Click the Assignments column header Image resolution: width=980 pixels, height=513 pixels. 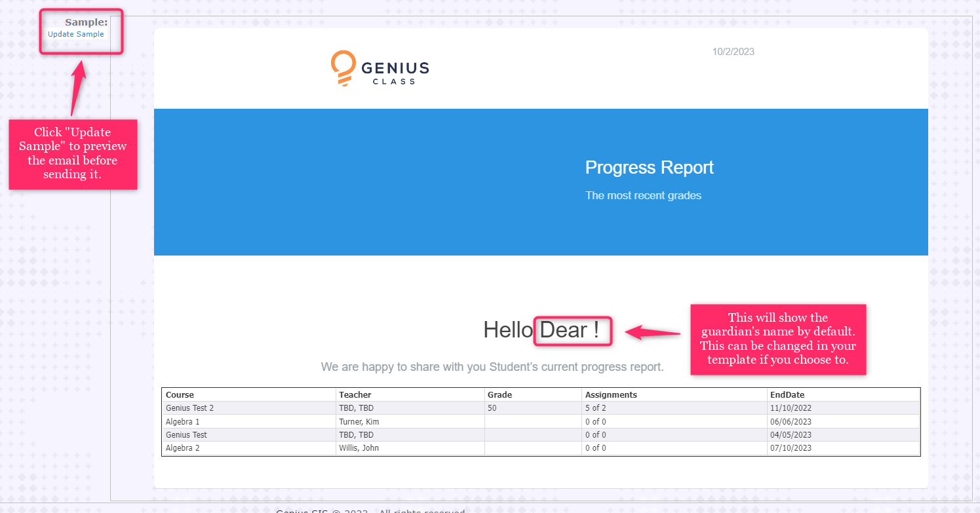611,395
